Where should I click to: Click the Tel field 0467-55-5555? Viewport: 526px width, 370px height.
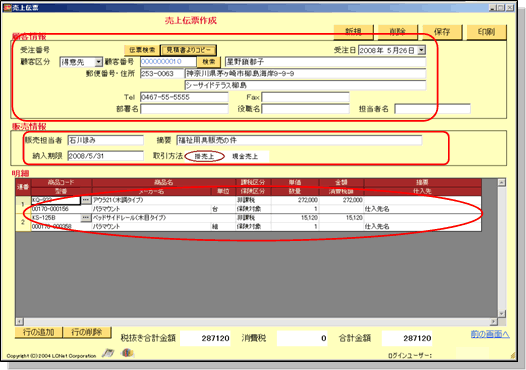pyautogui.click(x=184, y=97)
